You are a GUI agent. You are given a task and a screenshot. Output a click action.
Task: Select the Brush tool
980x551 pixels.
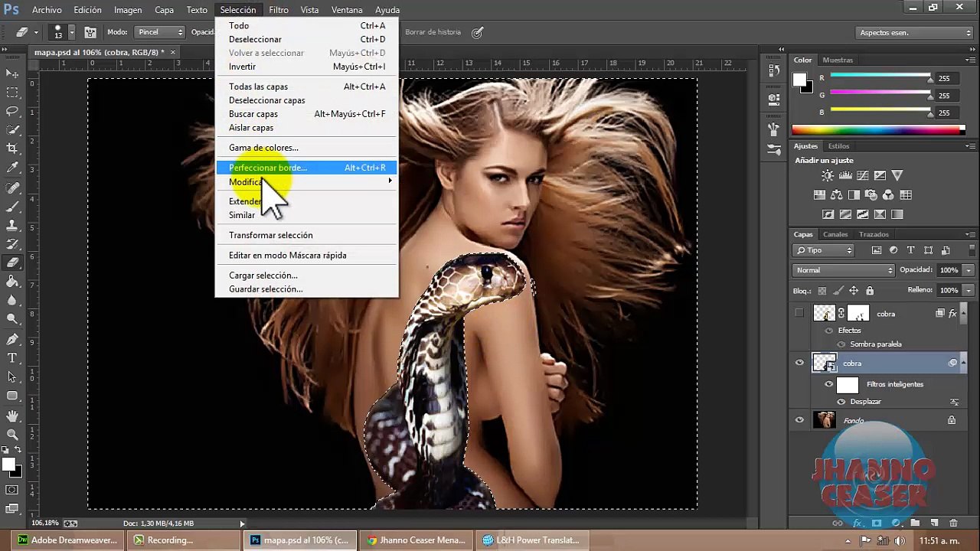tap(12, 207)
